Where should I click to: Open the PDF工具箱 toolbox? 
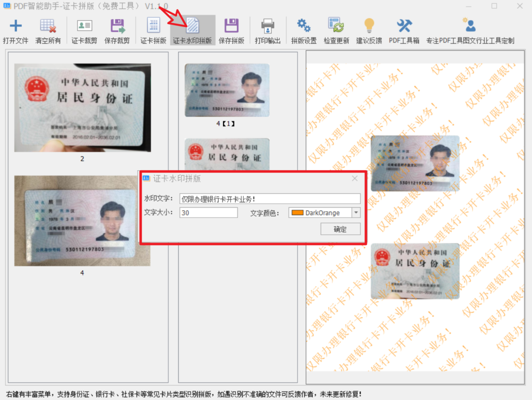(404, 26)
